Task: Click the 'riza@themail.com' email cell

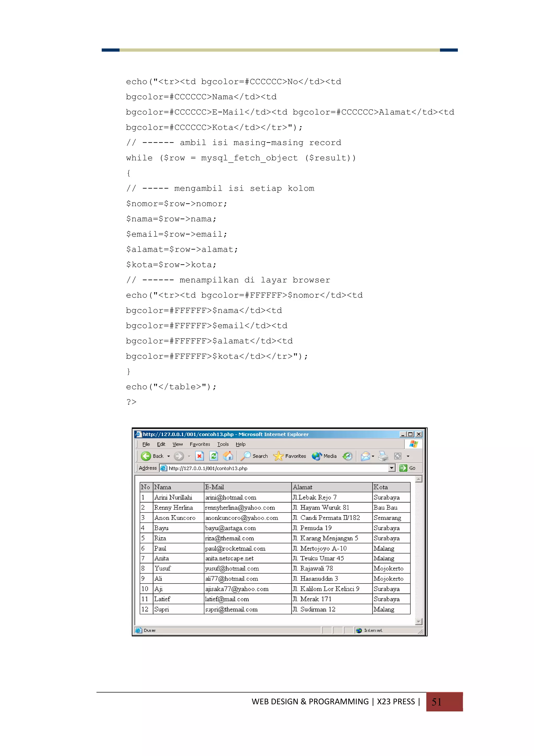Action: click(247, 538)
